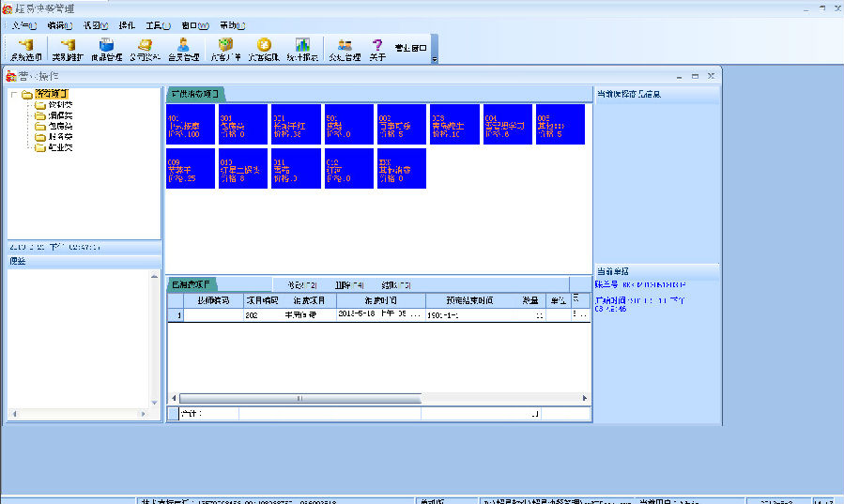Image resolution: width=844 pixels, height=504 pixels.
Task: Open the 工具 menu
Action: click(x=159, y=25)
